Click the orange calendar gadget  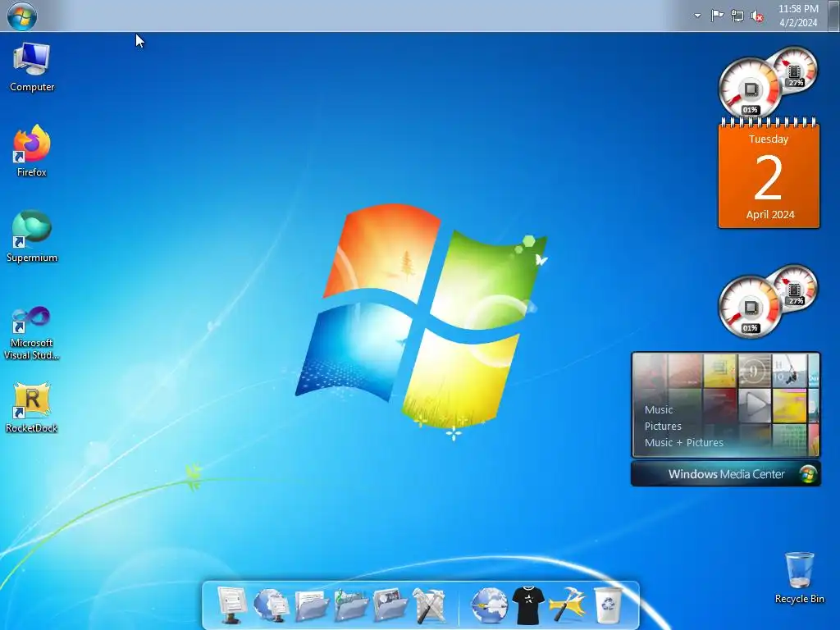(x=769, y=172)
